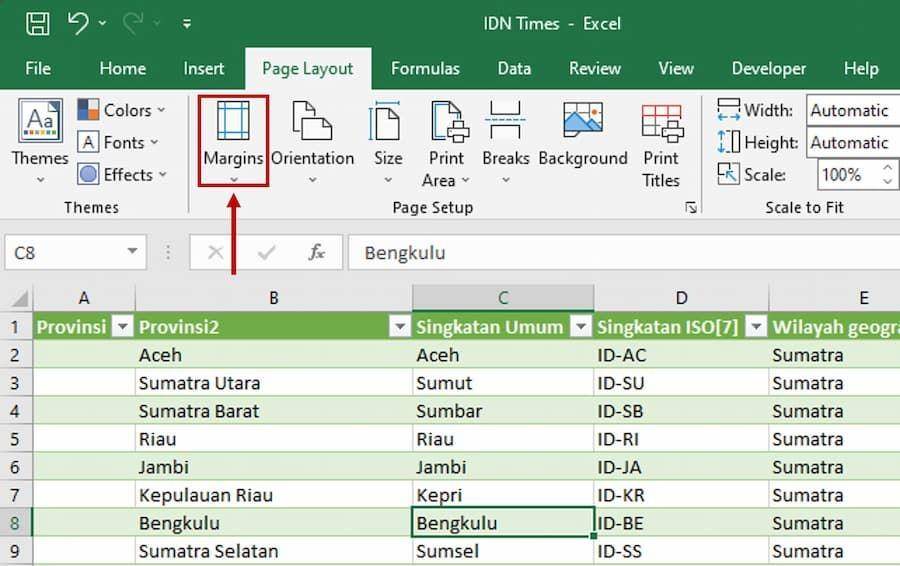Switch to the Insert tab

point(203,68)
